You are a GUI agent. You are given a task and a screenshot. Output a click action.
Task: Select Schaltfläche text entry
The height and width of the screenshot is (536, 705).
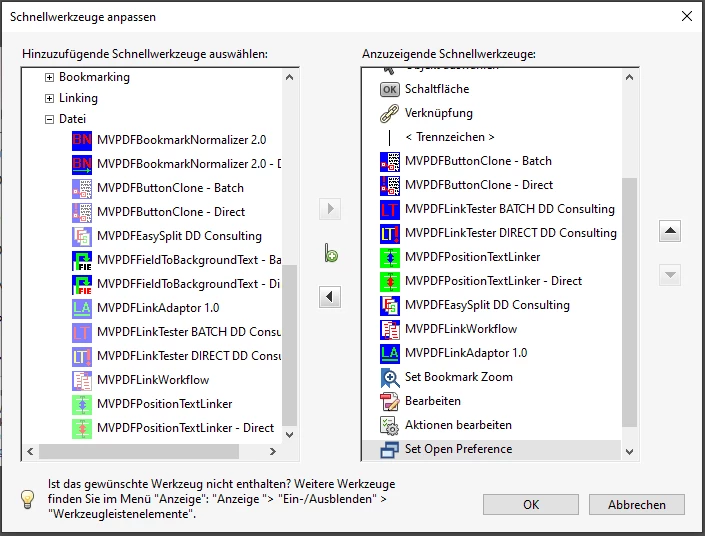click(437, 89)
